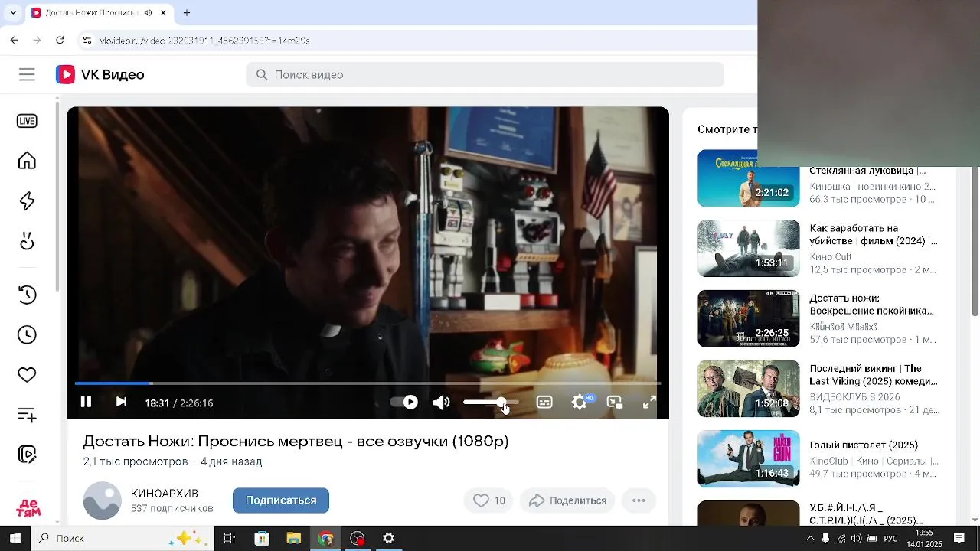Subscribe with the Подписаться button
The image size is (980, 551).
tap(281, 500)
